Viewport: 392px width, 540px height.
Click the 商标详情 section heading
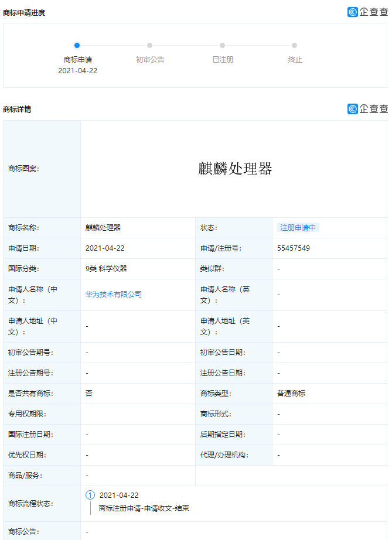[x=17, y=109]
